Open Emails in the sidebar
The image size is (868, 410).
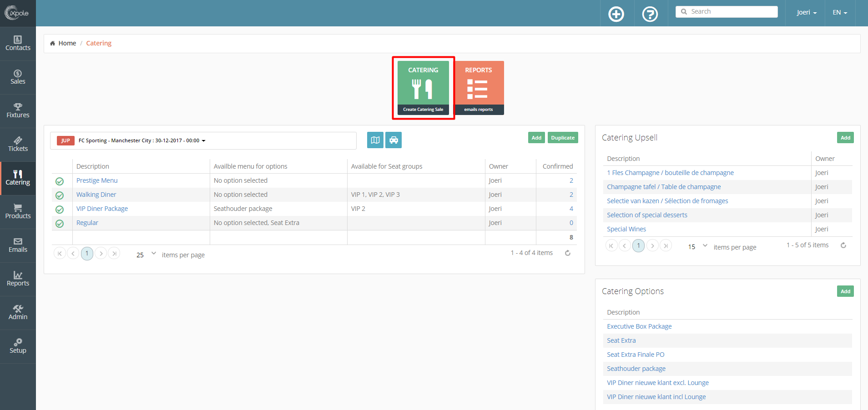point(18,245)
